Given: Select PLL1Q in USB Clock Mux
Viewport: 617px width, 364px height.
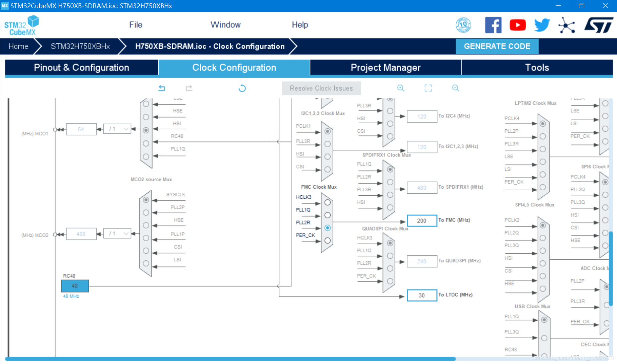Looking at the screenshot, I should 544,320.
